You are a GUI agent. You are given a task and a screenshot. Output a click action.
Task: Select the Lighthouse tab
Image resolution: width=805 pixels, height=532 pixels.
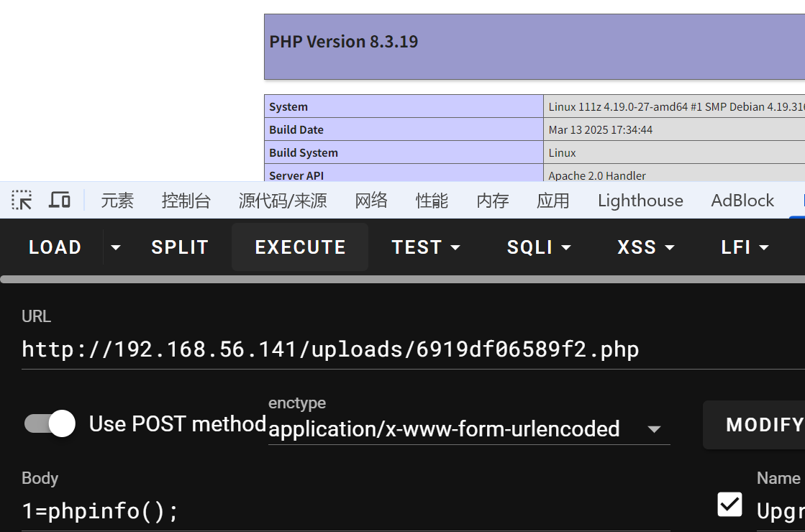(640, 201)
